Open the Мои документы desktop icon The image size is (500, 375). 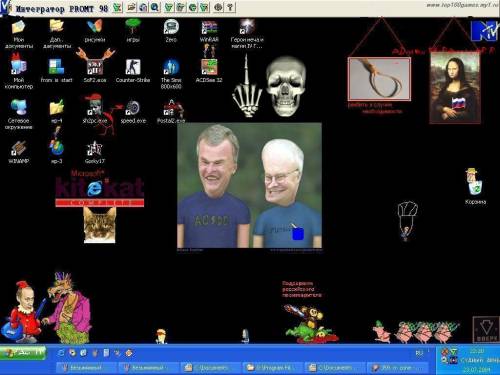[19, 33]
